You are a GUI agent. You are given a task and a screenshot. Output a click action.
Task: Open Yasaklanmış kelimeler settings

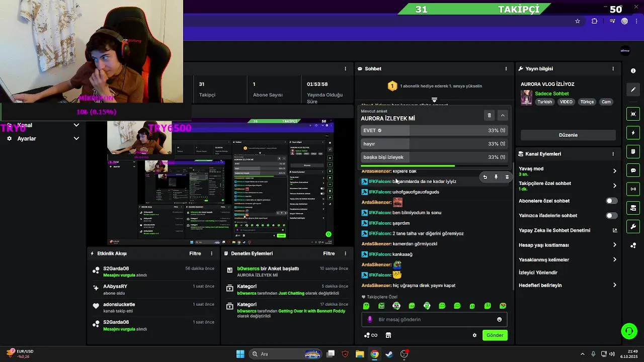point(568,259)
